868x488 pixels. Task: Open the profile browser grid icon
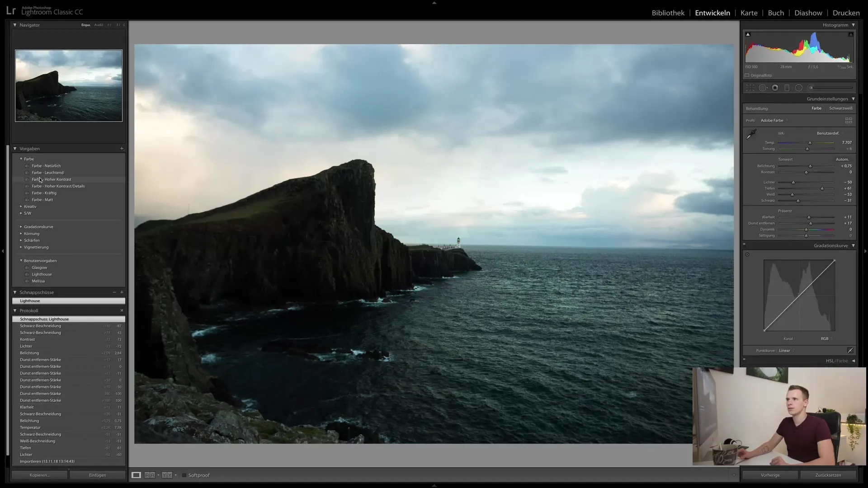pos(849,121)
